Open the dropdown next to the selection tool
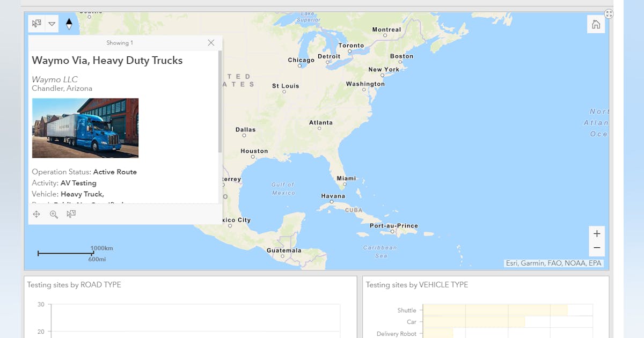This screenshot has width=644, height=338. [52, 24]
